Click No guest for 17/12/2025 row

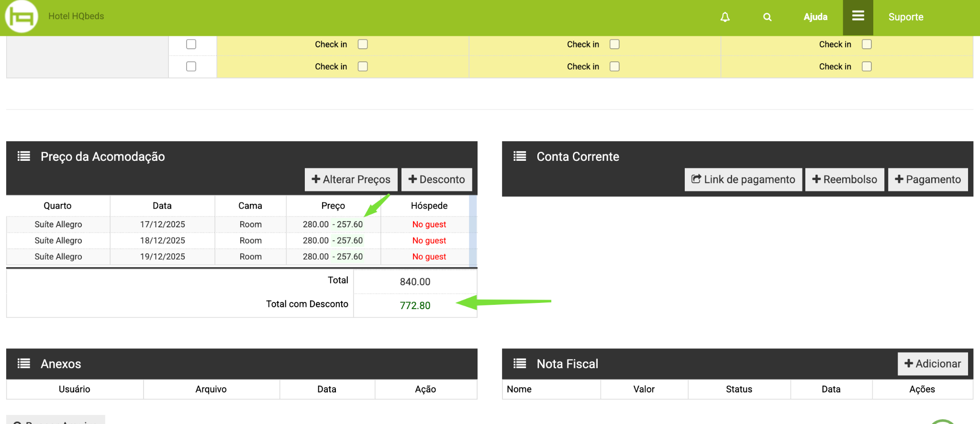point(429,224)
